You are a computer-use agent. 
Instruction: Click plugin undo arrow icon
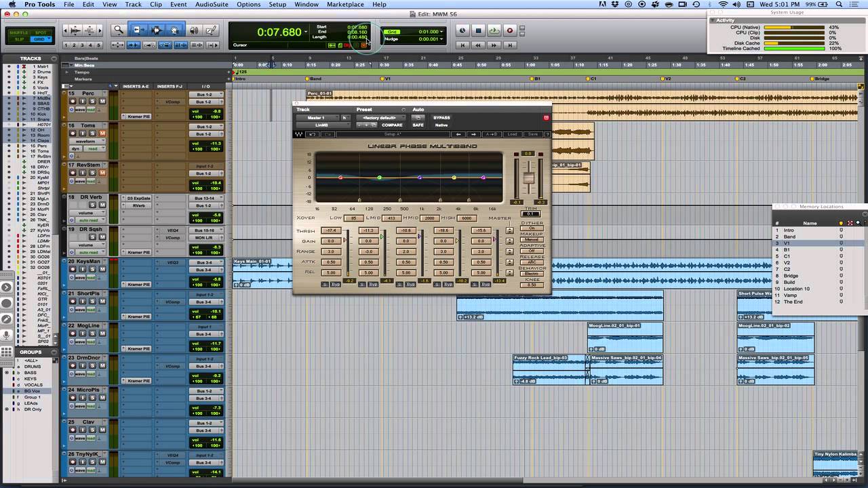313,134
